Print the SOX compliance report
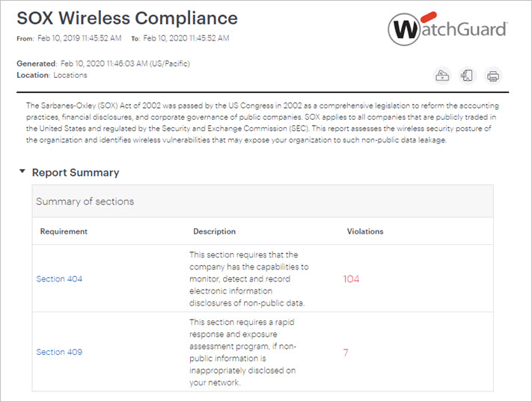Image resolution: width=532 pixels, height=402 pixels. point(492,75)
